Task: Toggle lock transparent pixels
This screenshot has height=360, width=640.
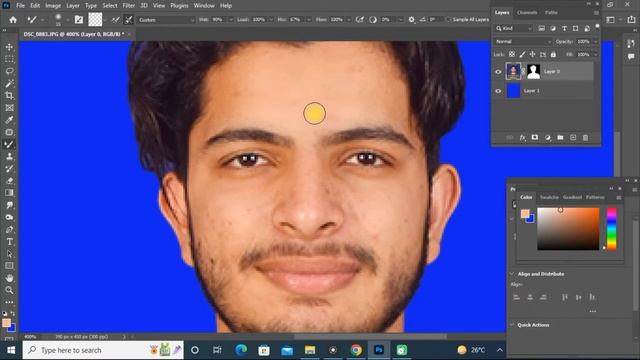Action: (x=512, y=54)
